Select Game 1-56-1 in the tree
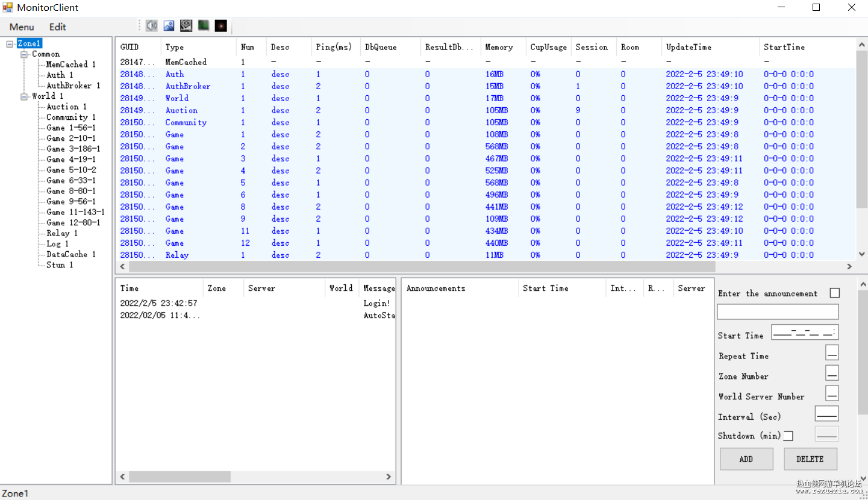868x500 pixels. [x=71, y=128]
